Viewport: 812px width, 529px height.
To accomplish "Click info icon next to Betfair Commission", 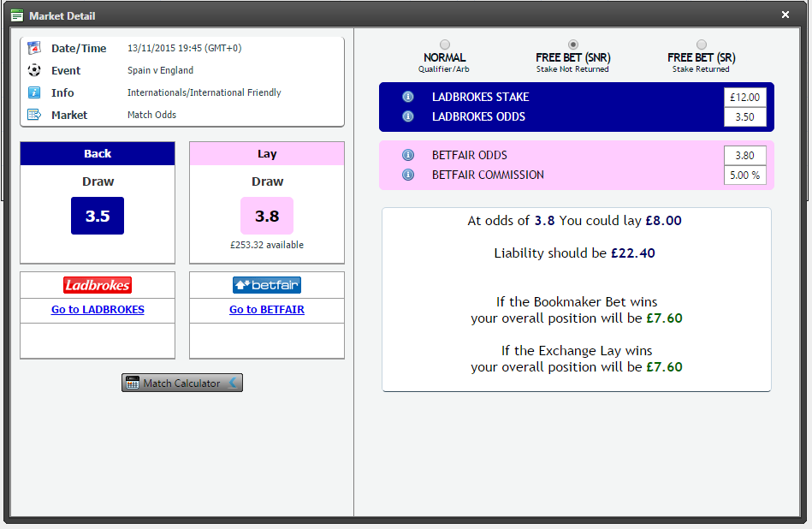I will (x=408, y=175).
